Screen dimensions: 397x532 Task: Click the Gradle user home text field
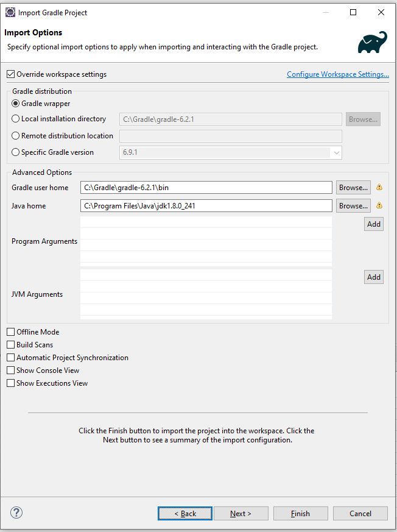[x=206, y=188]
